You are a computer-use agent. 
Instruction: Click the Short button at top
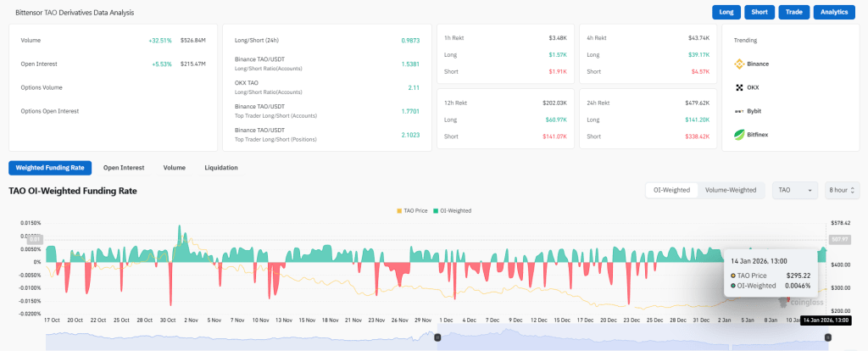[x=759, y=12]
